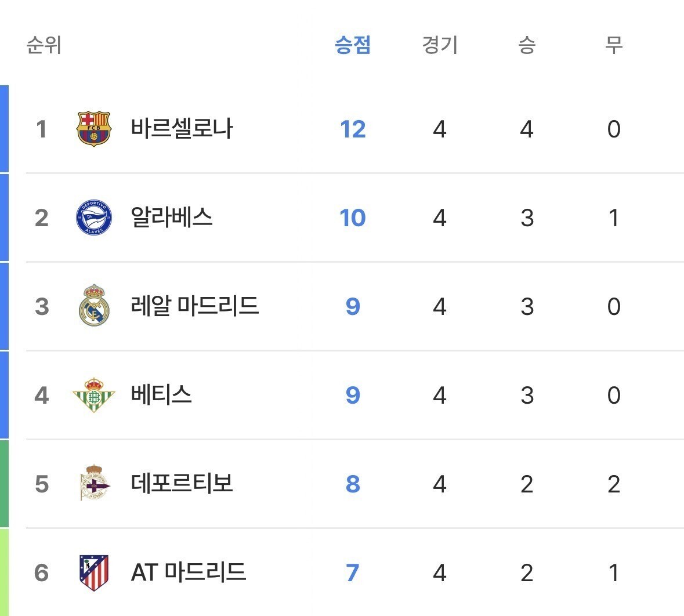The width and height of the screenshot is (684, 616).
Task: Click the Real Betis club crest
Action: click(94, 395)
